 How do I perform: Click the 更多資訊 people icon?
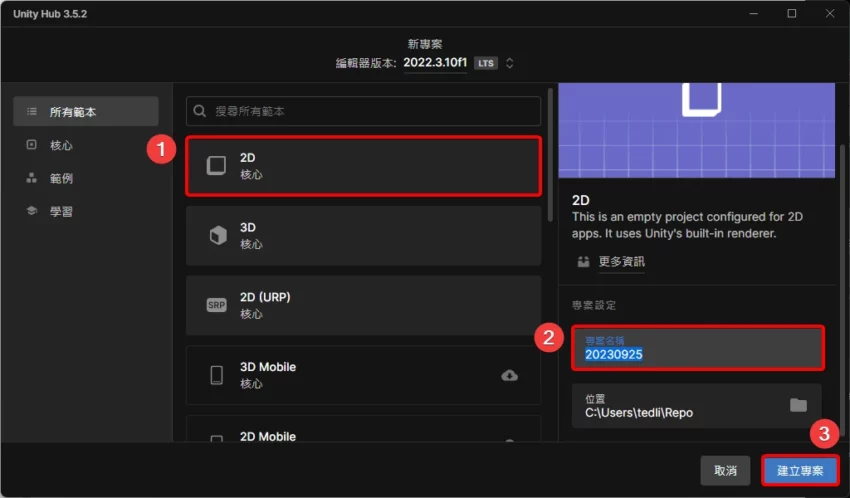(583, 262)
